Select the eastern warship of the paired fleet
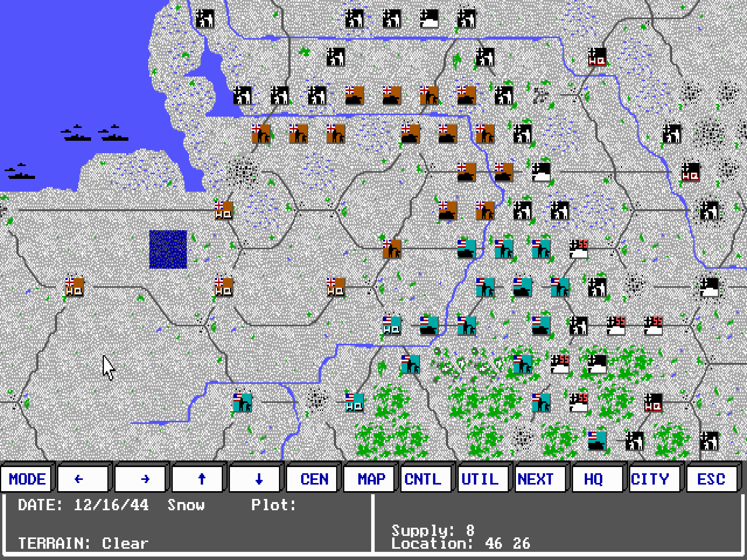The width and height of the screenshot is (747, 560). click(x=114, y=133)
